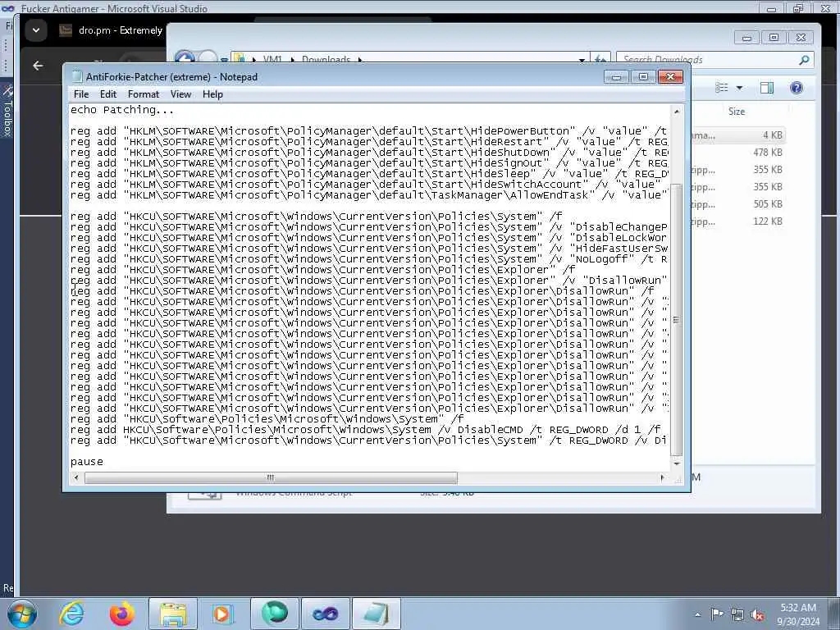This screenshot has width=840, height=630.
Task: Open the Windows Start orb
Action: point(22,614)
